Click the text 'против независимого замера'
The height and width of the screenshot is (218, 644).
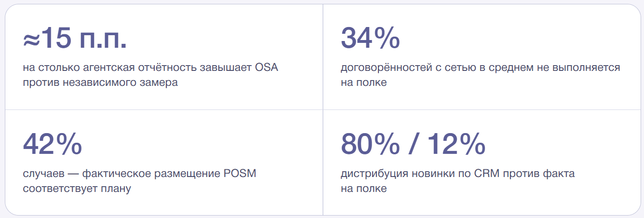pos(100,82)
